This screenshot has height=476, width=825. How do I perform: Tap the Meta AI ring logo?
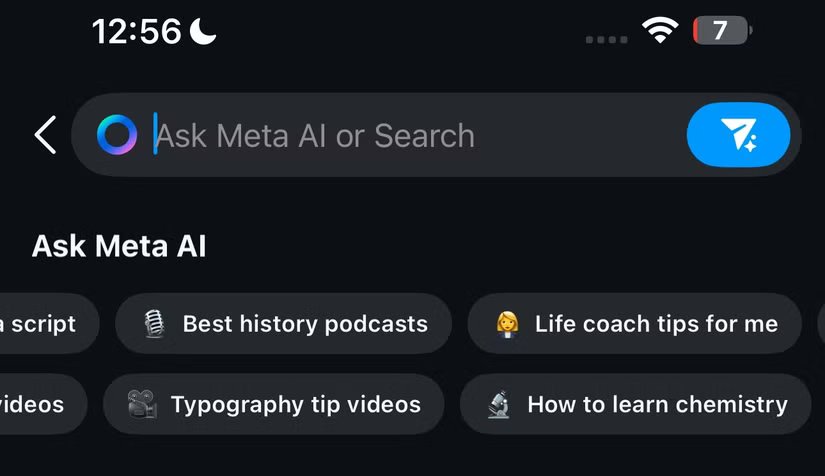[x=117, y=135]
